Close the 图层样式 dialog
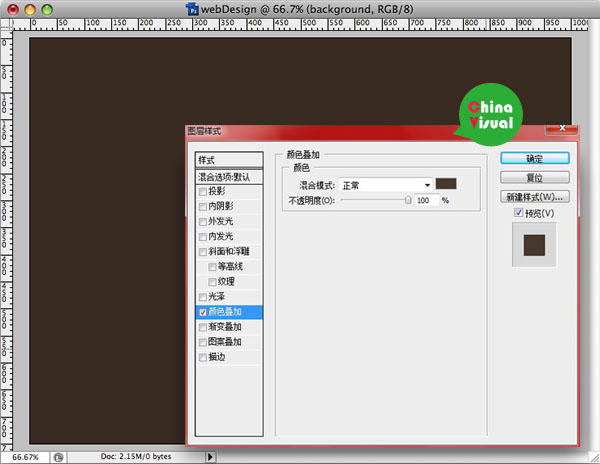This screenshot has height=464, width=600. point(561,129)
